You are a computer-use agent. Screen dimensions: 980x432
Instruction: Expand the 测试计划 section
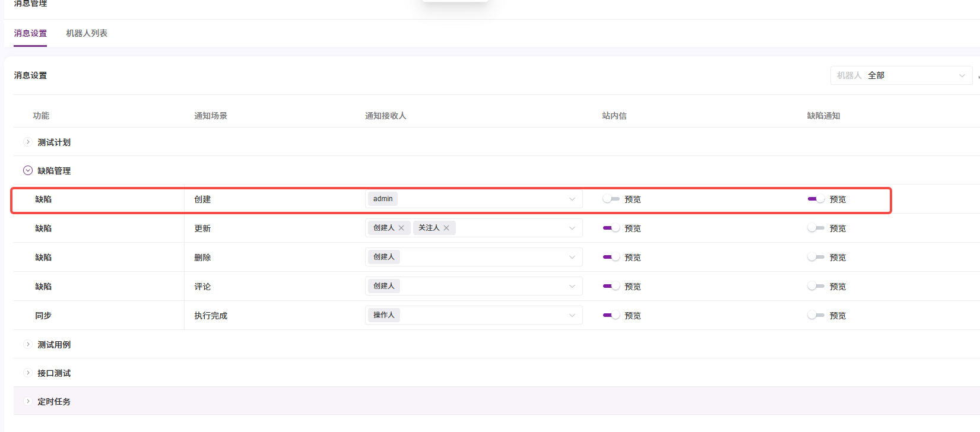click(28, 142)
